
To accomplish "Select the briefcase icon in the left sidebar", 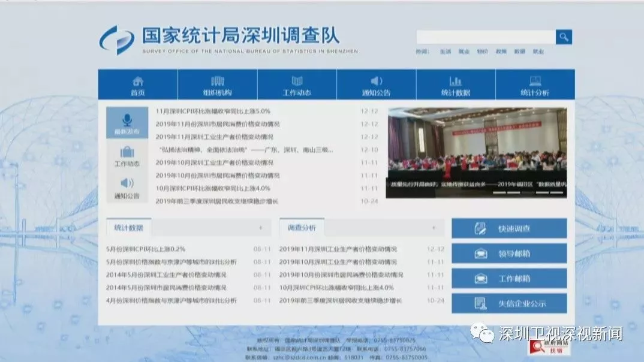I will coord(127,151).
